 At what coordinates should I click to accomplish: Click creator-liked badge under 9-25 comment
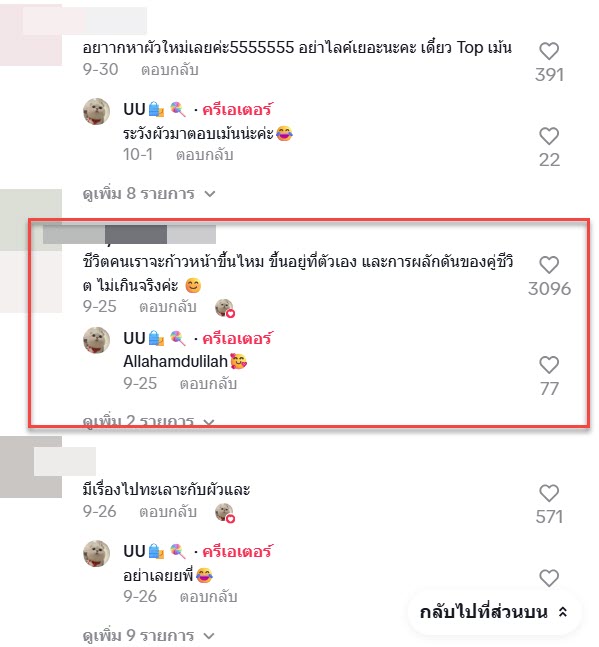point(225,308)
